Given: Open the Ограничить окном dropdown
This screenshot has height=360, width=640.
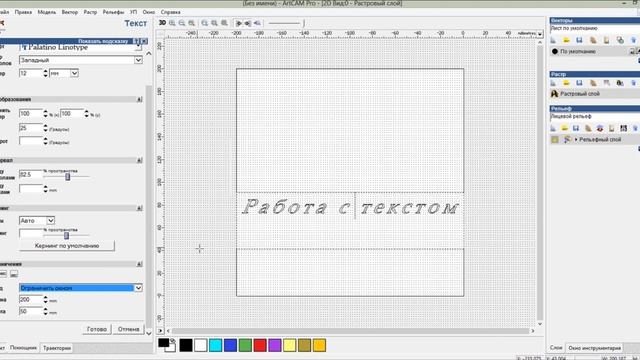Looking at the screenshot, I should point(138,288).
